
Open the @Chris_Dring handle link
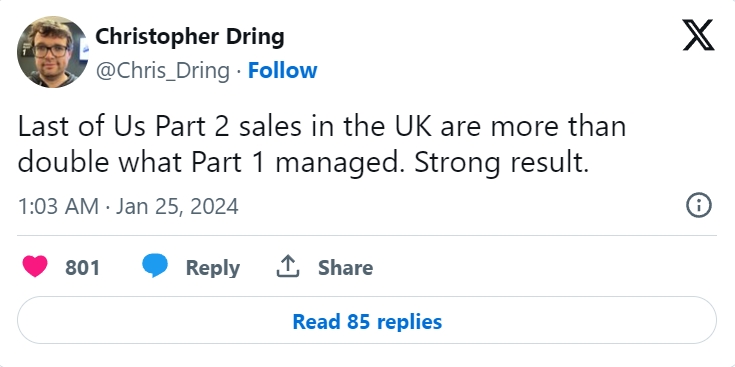pos(163,71)
